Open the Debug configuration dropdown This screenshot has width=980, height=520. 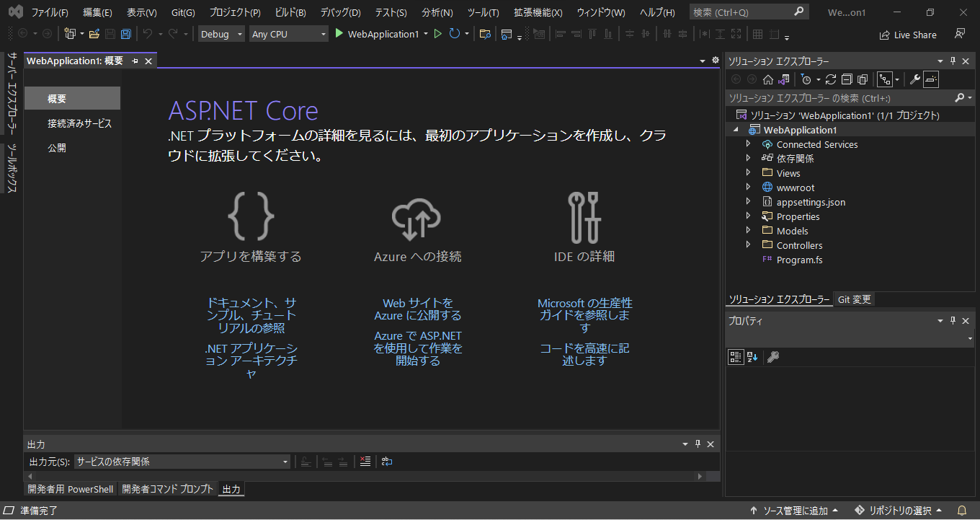coord(222,34)
